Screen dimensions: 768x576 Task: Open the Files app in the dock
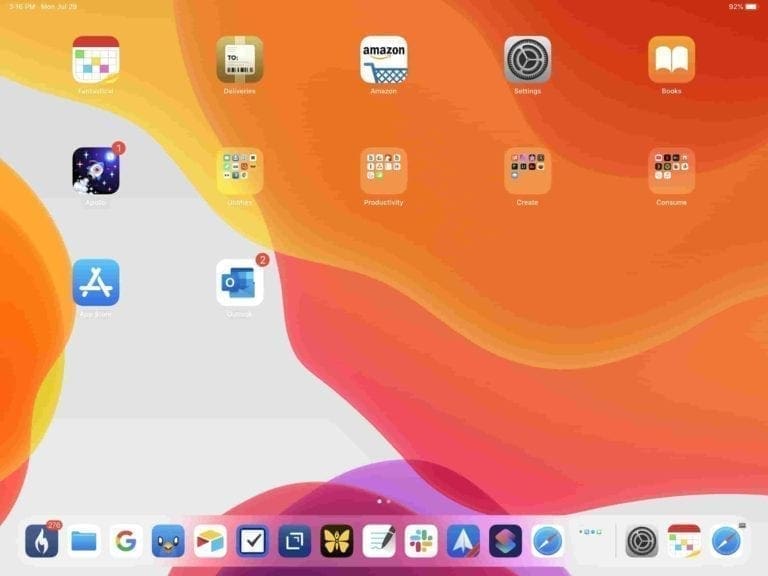84,541
